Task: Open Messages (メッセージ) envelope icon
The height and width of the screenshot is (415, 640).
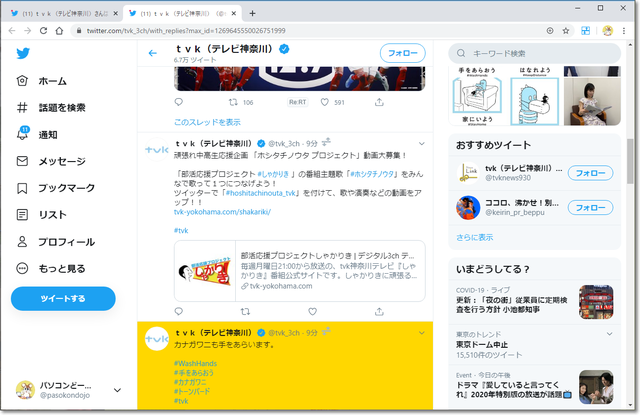Action: (x=24, y=161)
